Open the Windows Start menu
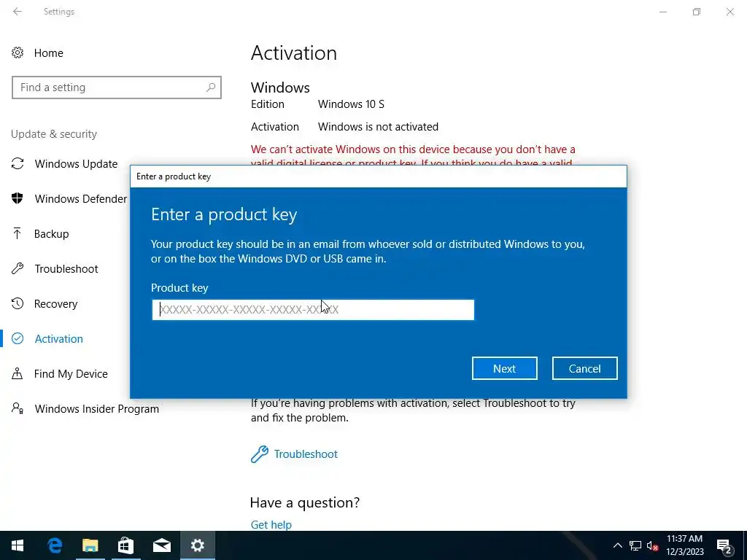747x560 pixels. coord(18,545)
